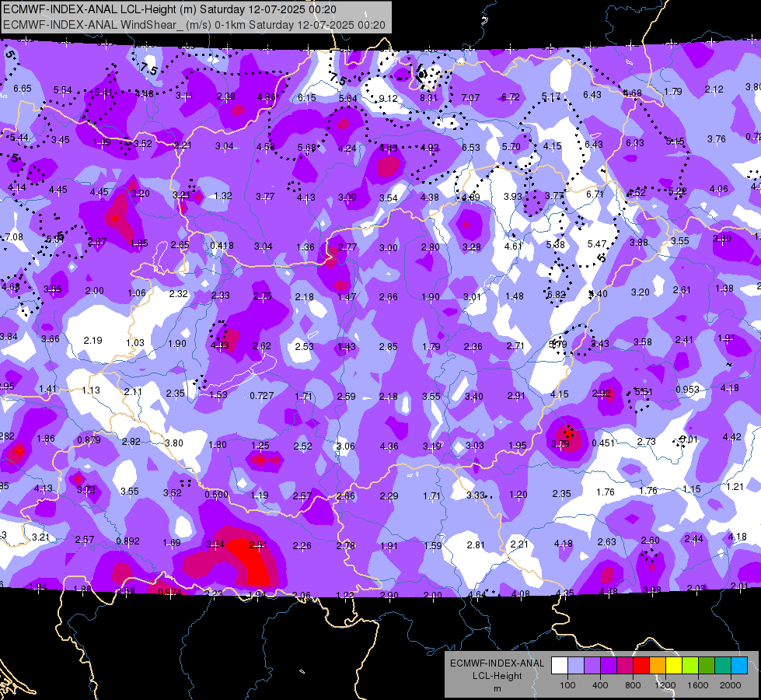Image resolution: width=761 pixels, height=700 pixels.
Task: Click the LCL-Height (m) header line
Action: 170,9
